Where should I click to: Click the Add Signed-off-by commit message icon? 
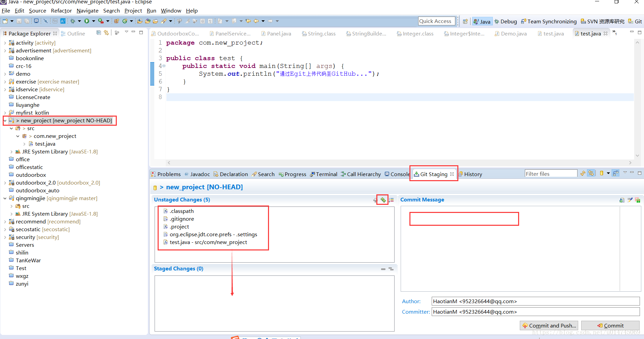click(x=630, y=200)
